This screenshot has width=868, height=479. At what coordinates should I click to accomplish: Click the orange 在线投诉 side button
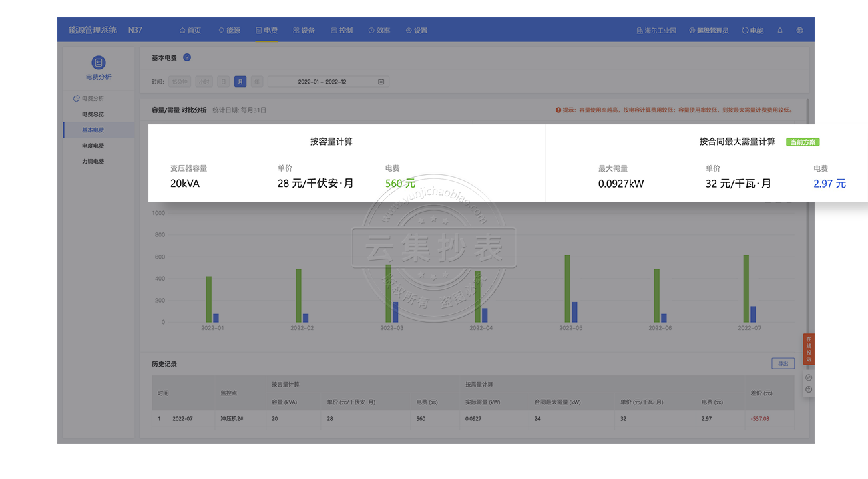click(x=809, y=349)
